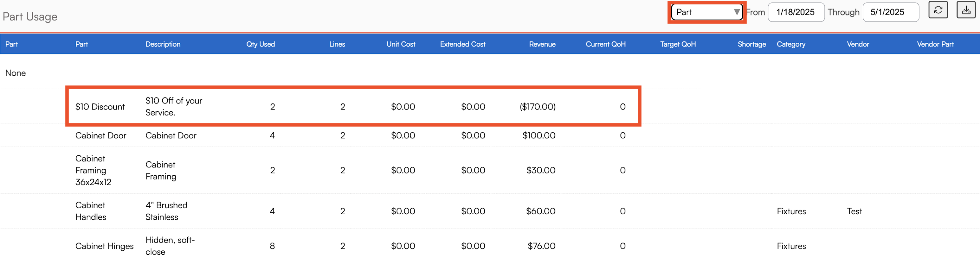
Task: Click the download export icon
Action: [x=966, y=10]
